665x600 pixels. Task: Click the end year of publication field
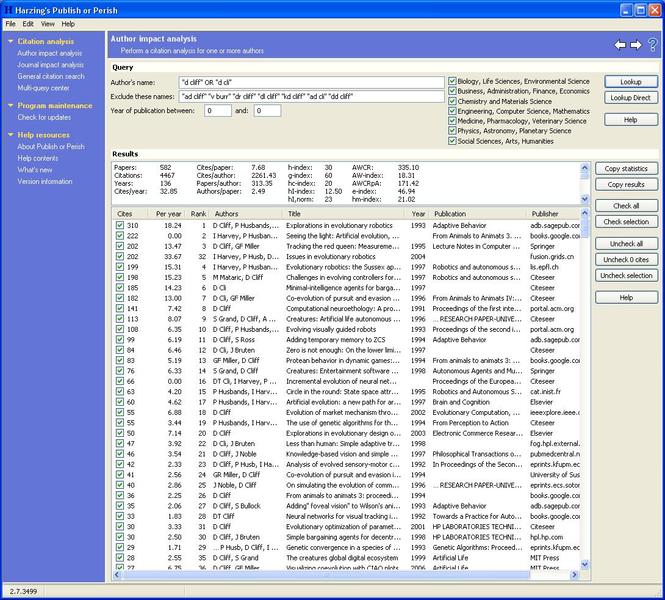point(267,111)
